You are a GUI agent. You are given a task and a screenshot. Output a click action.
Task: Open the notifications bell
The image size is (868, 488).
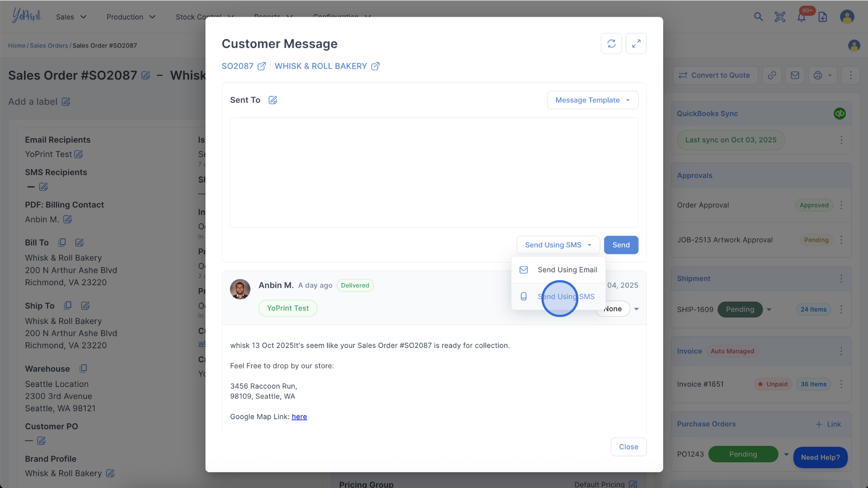(x=801, y=17)
